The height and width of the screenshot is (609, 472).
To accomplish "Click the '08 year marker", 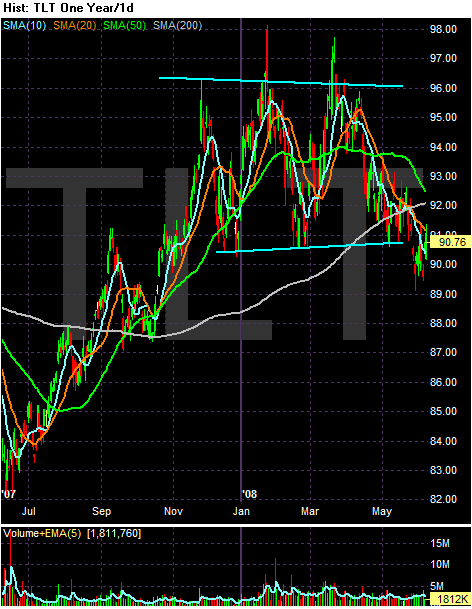I will point(249,494).
